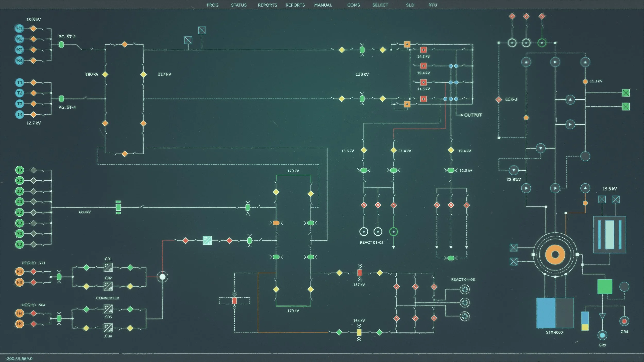Click the REACT 04-06 label
This screenshot has height=362, width=644.
[463, 280]
